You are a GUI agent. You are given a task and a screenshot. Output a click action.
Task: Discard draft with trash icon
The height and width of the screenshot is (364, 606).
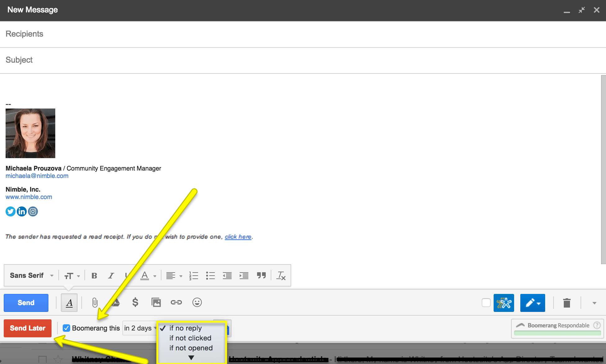(x=567, y=303)
